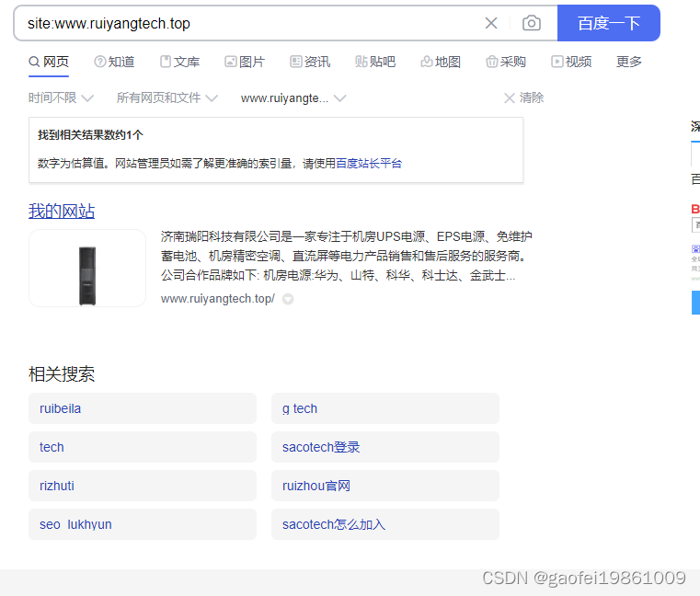Go to the 贴吧 tab
This screenshot has height=596, width=700.
(x=375, y=62)
